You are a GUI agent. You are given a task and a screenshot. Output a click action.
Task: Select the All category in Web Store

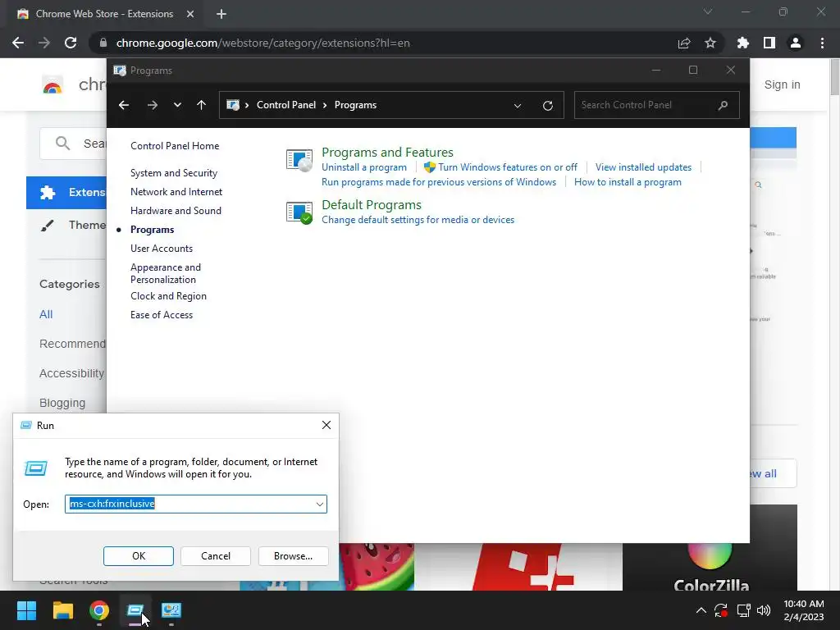pos(46,314)
